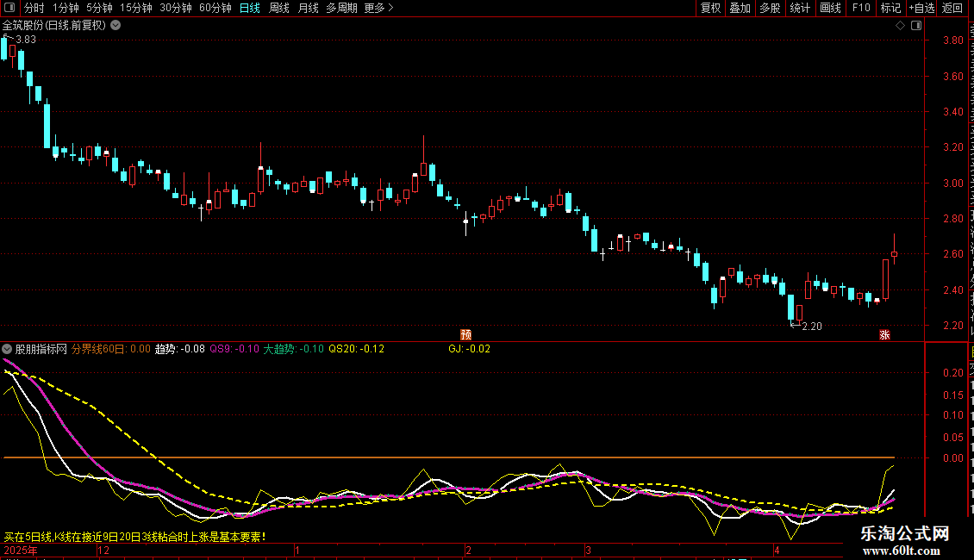
Task: Open indicator dropdown beside 股朋指标网
Action: point(7,349)
